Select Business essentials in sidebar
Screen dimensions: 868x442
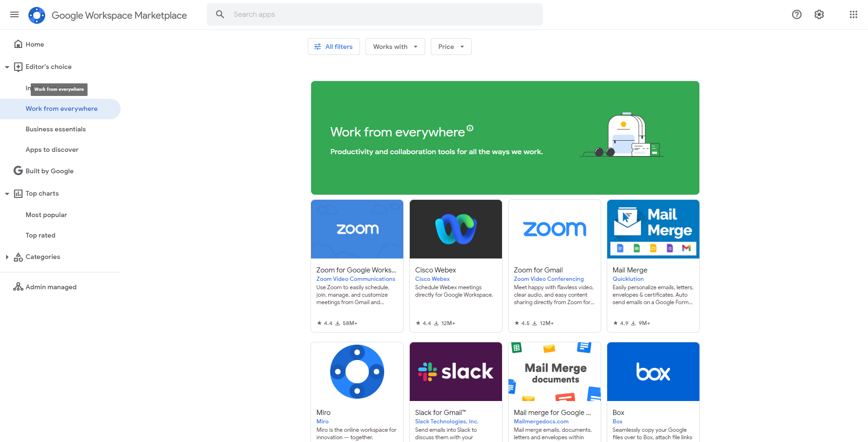click(56, 129)
